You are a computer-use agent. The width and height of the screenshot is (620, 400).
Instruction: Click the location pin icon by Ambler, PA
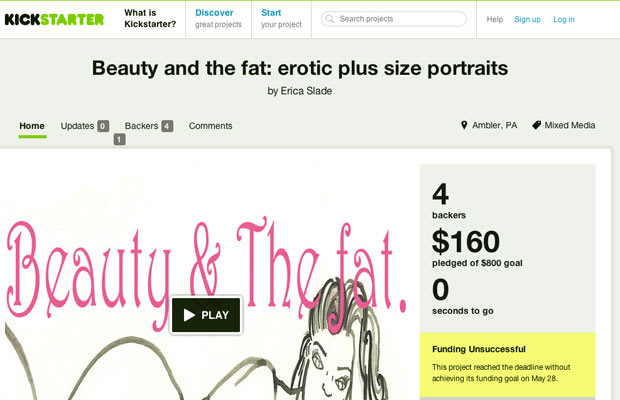click(x=464, y=125)
